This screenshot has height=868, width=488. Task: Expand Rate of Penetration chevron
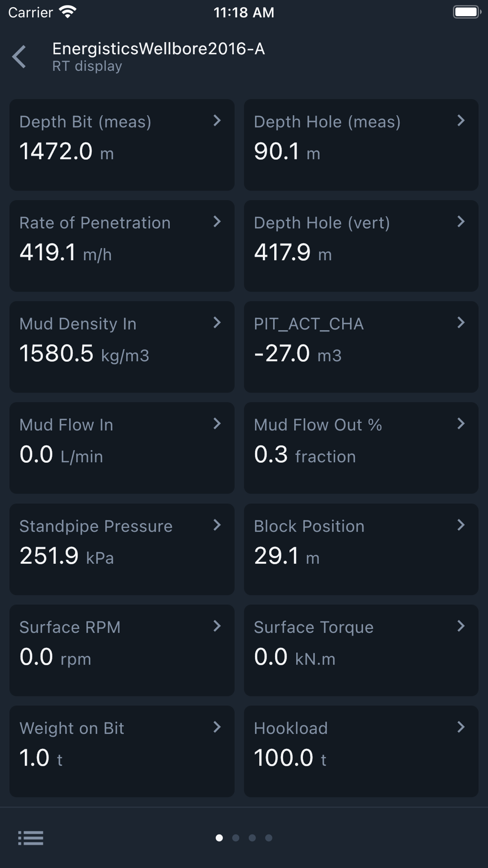pos(217,222)
